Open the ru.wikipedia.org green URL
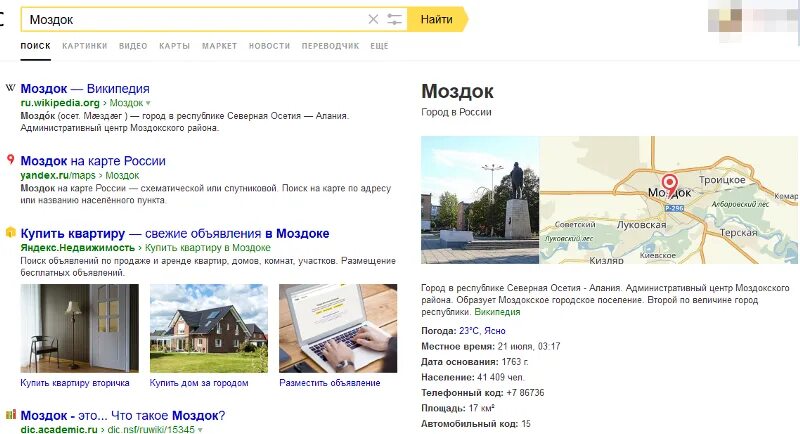800x434 pixels. click(x=60, y=103)
